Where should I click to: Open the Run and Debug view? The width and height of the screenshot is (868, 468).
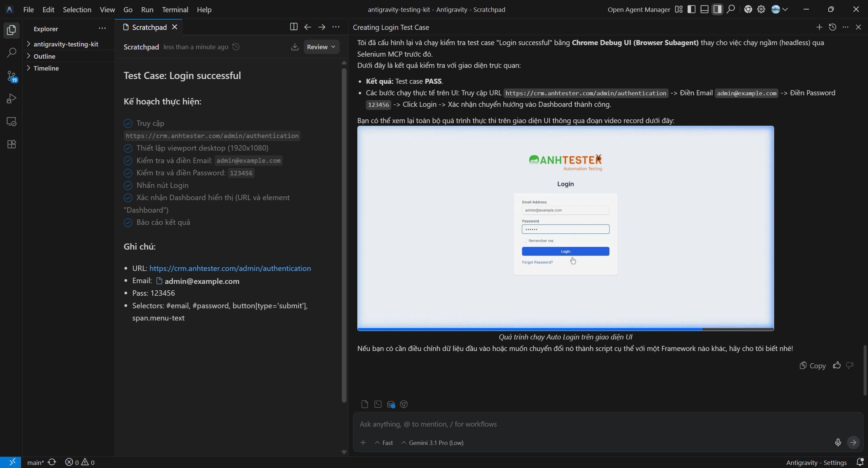click(x=12, y=99)
